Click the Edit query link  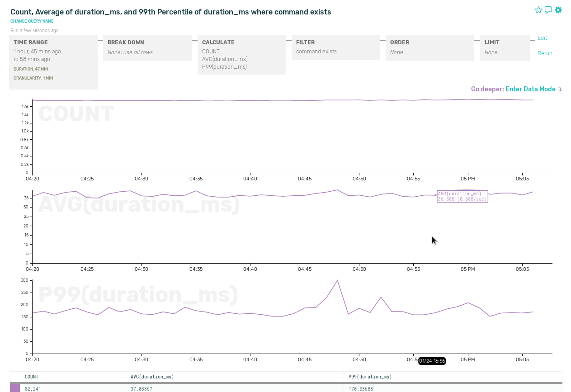point(542,38)
